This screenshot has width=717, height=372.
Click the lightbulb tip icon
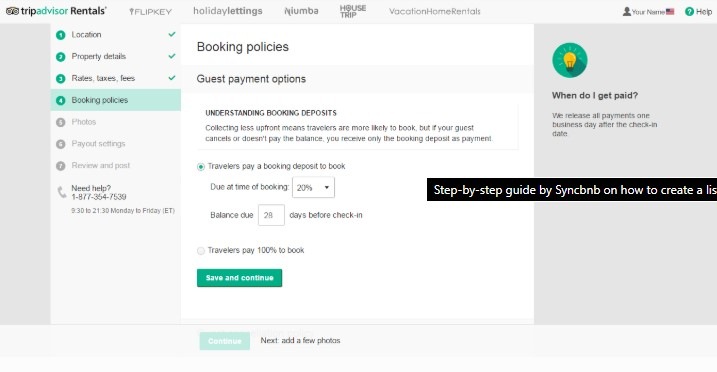point(570,60)
